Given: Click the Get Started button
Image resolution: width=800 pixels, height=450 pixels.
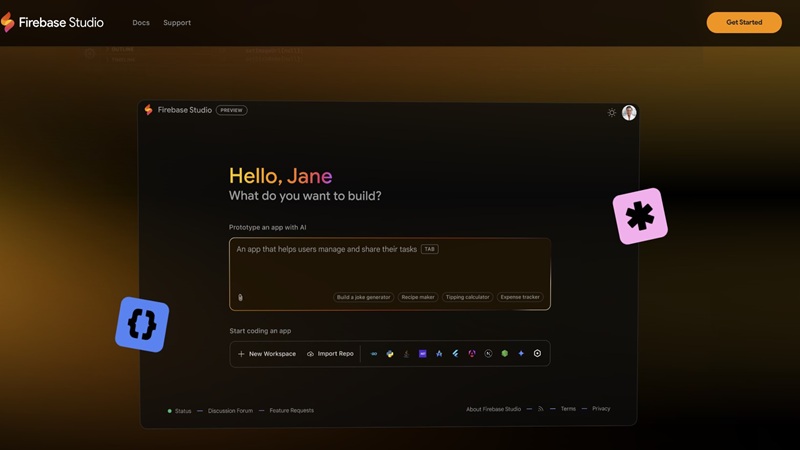Looking at the screenshot, I should coord(743,22).
